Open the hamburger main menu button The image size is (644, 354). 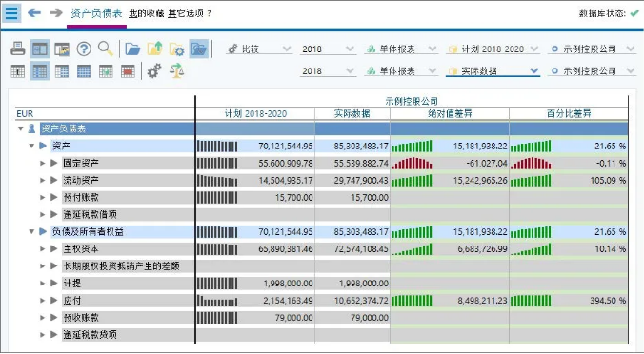(x=11, y=13)
